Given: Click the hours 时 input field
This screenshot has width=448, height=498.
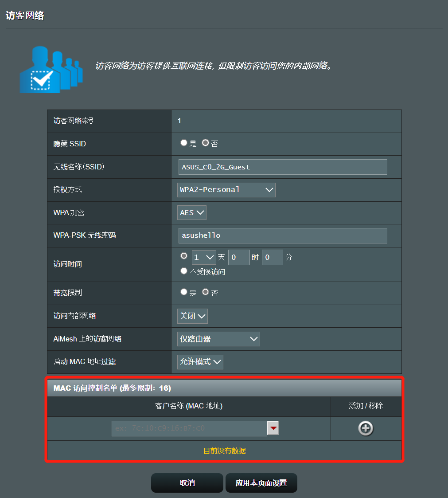Looking at the screenshot, I should [239, 257].
